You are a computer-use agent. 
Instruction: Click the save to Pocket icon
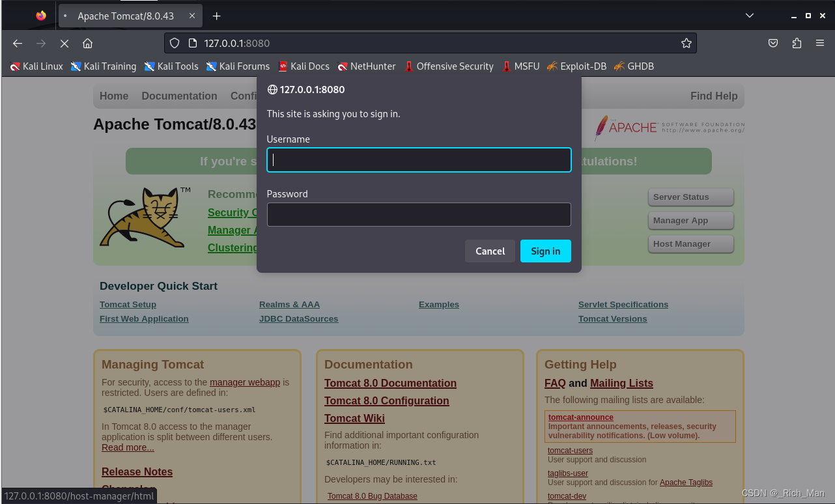click(773, 43)
